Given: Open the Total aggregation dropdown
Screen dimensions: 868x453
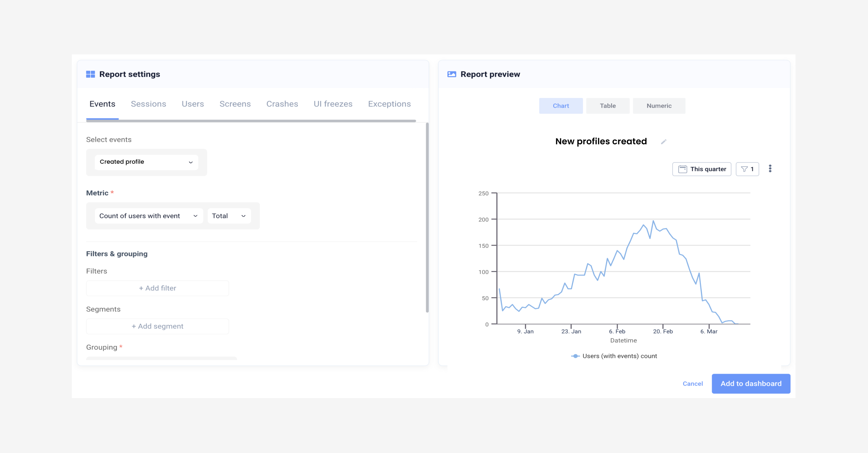Looking at the screenshot, I should click(229, 216).
